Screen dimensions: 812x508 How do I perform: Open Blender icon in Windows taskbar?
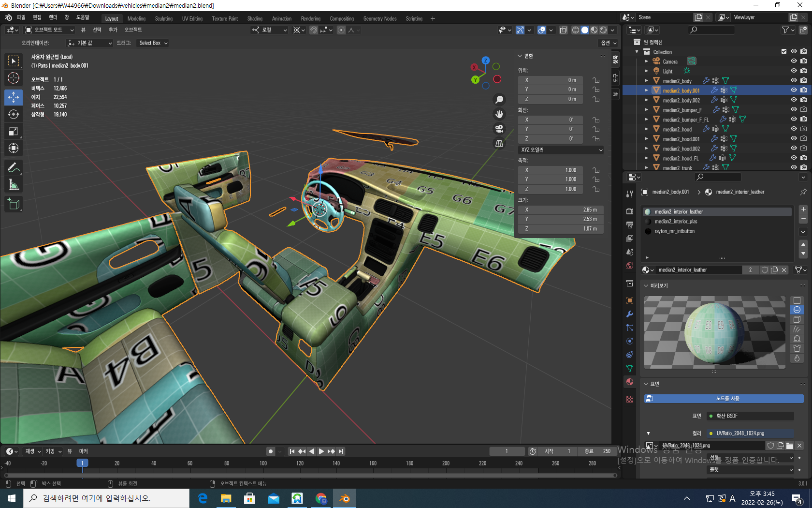pos(345,498)
